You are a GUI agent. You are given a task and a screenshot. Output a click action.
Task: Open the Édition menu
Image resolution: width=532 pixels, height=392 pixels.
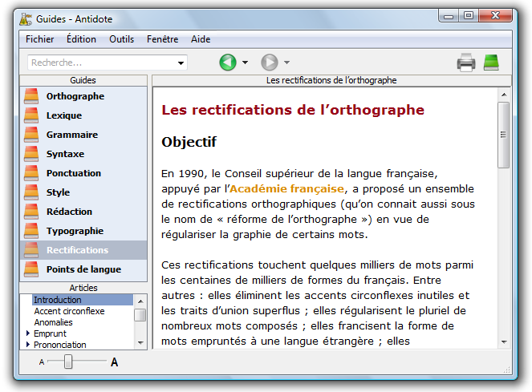tap(81, 39)
